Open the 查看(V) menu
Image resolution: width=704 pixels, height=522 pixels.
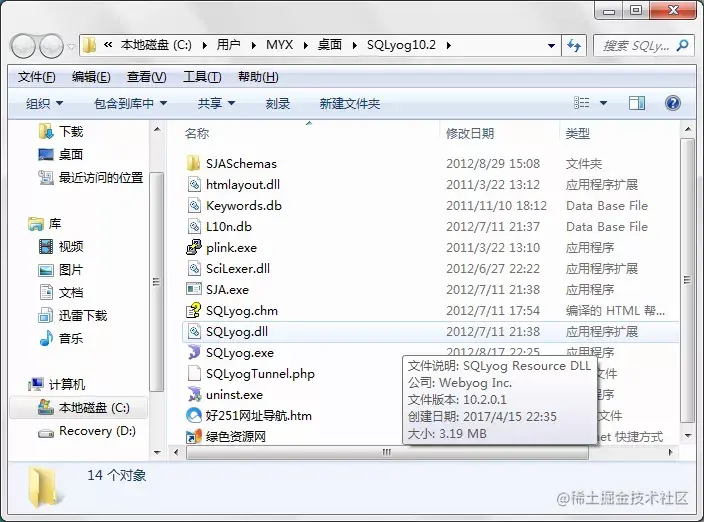[x=146, y=77]
